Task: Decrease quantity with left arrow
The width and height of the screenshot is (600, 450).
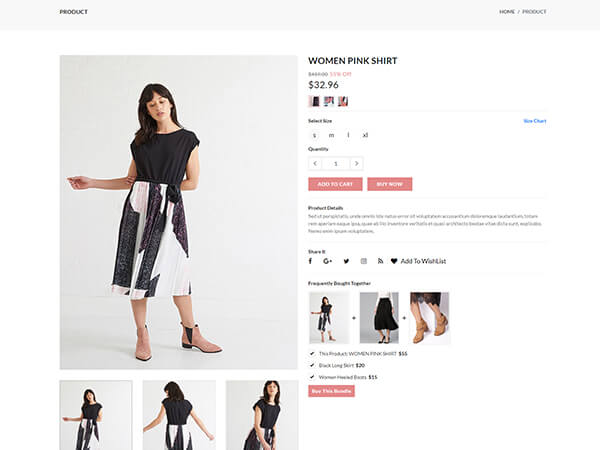Action: (315, 163)
